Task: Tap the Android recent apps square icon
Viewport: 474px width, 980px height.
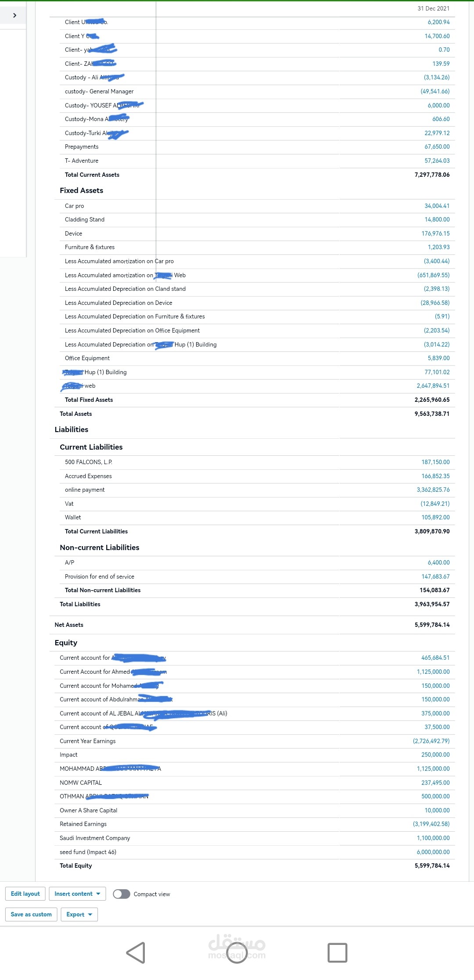Action: pos(338,952)
